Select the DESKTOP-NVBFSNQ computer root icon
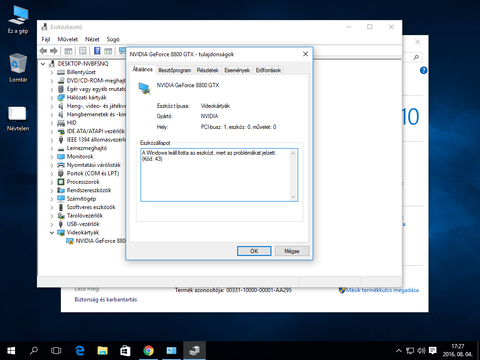Screen dimensions: 480x360 (x=52, y=64)
